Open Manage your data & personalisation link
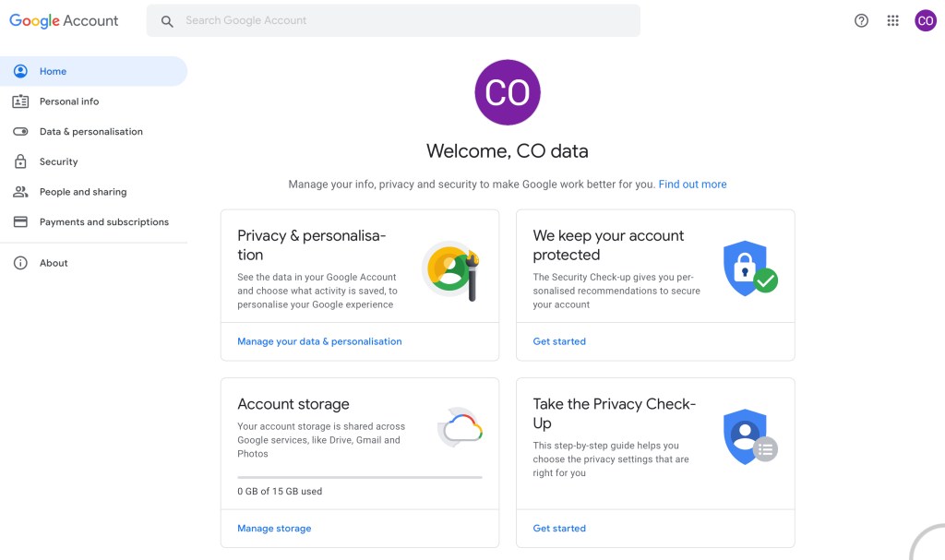 tap(319, 341)
